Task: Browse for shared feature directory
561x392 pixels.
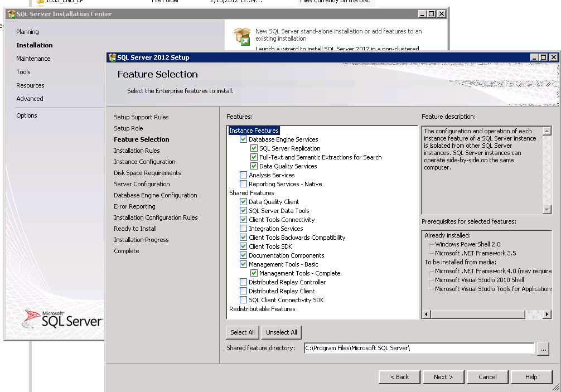Action: (x=543, y=349)
